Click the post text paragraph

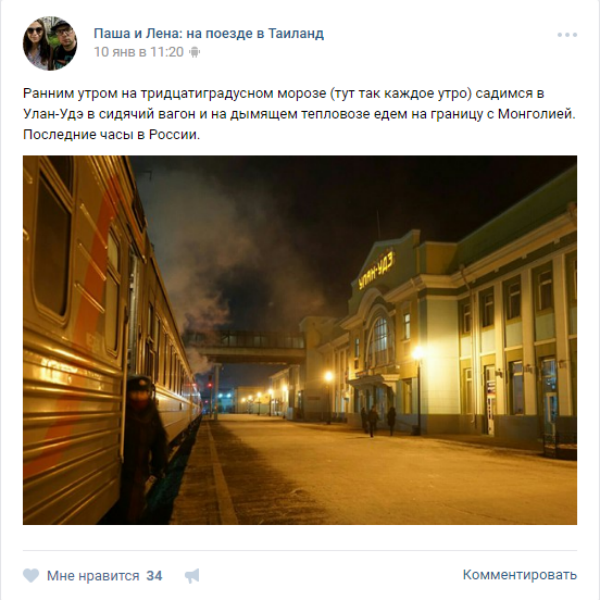coord(299,114)
